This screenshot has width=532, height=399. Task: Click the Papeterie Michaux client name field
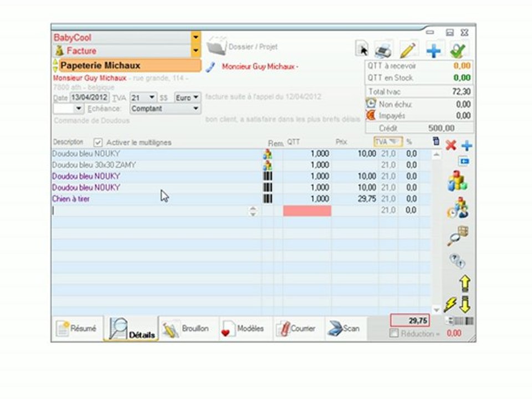[130, 65]
